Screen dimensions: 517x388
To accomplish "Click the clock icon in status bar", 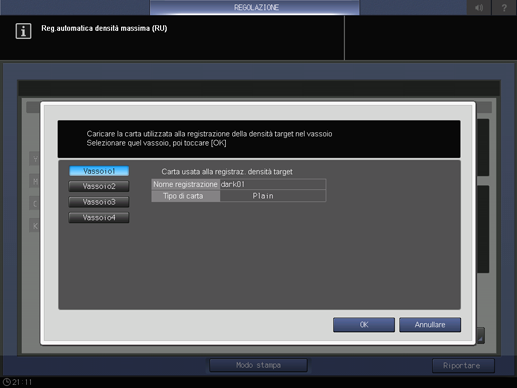I will click(x=6, y=382).
